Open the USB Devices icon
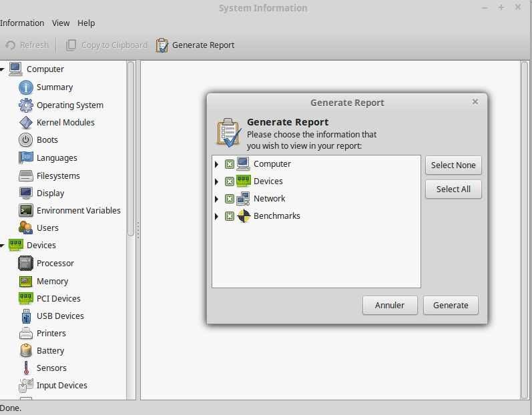The width and height of the screenshot is (532, 415). pos(26,316)
